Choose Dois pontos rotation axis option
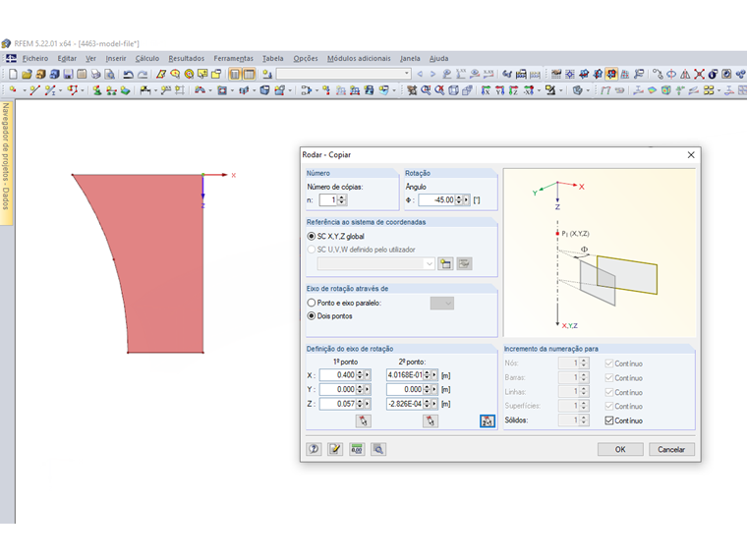The width and height of the screenshot is (747, 560). (312, 316)
